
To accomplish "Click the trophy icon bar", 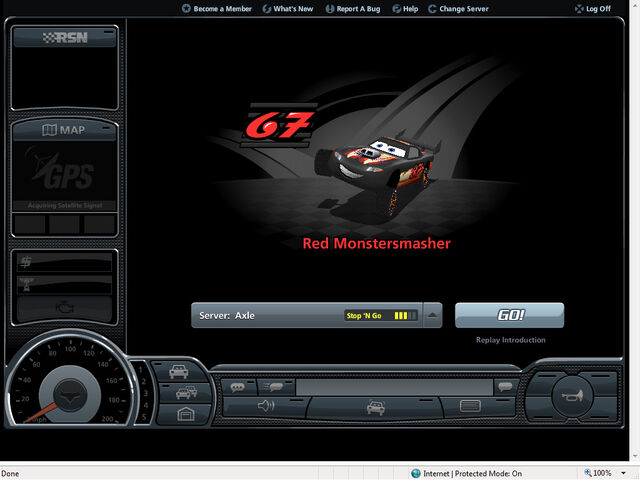I will point(64,285).
